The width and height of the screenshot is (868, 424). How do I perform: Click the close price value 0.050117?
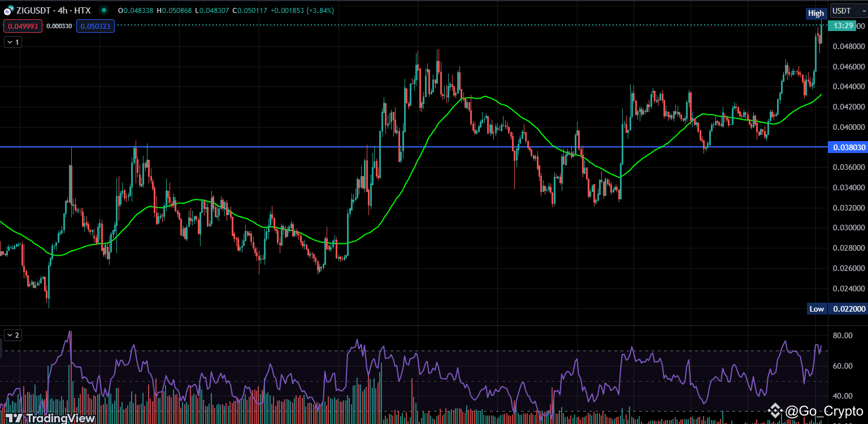click(253, 11)
